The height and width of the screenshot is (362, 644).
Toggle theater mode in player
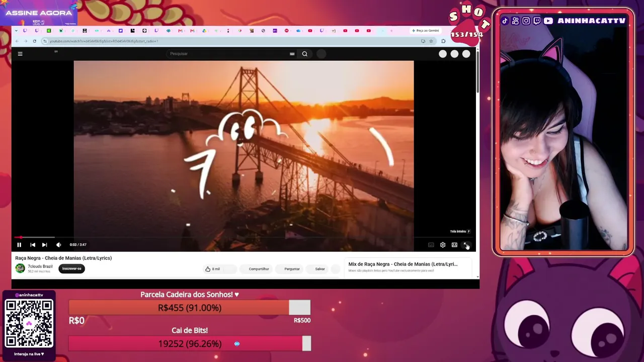tap(454, 245)
